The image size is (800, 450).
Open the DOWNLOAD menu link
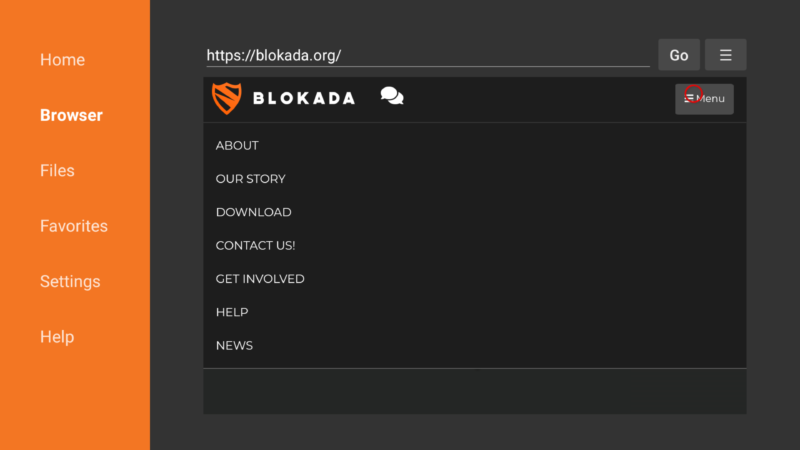point(254,212)
